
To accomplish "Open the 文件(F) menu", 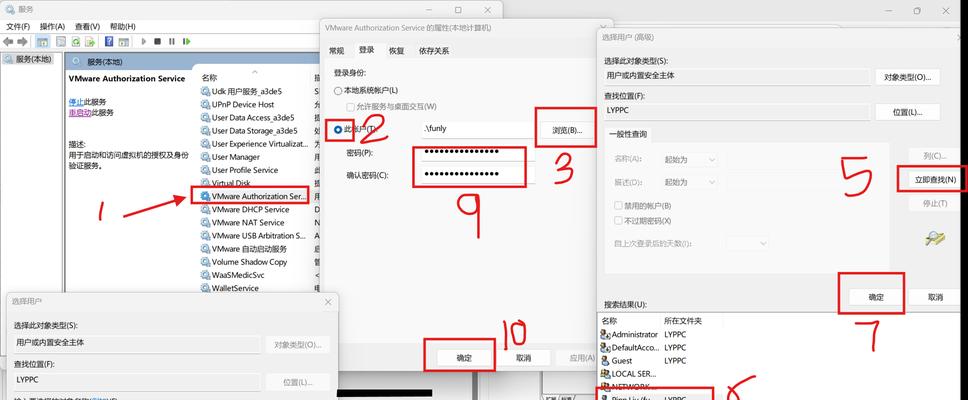I will 18,27.
